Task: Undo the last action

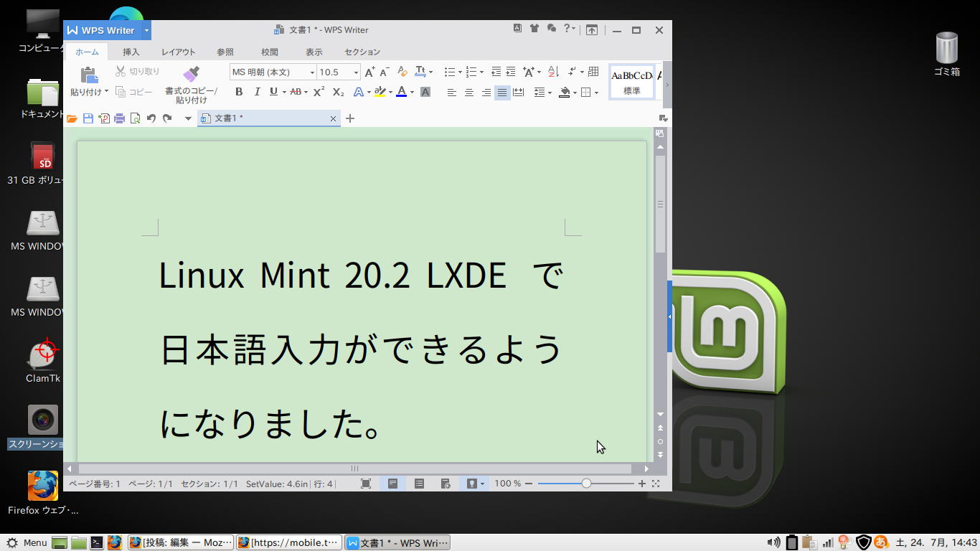Action: click(151, 118)
